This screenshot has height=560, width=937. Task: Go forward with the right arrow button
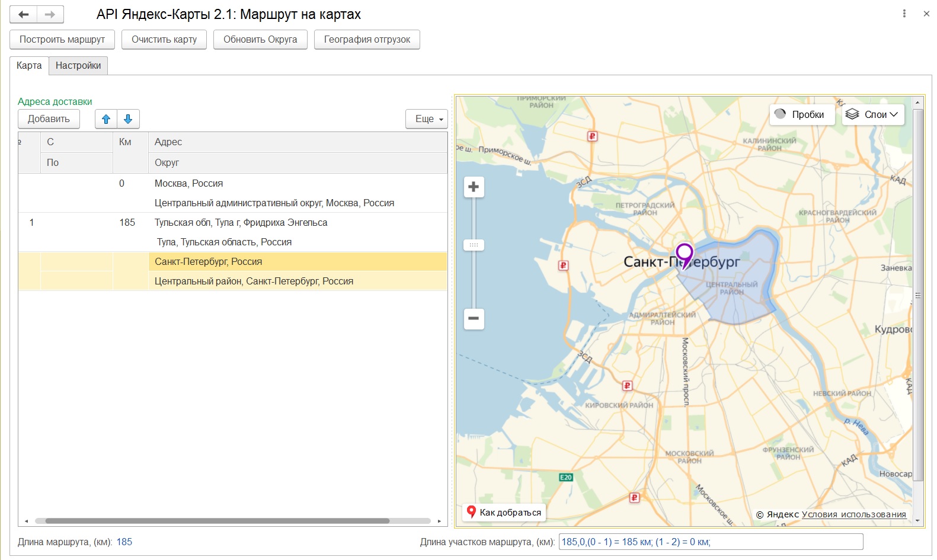(50, 14)
